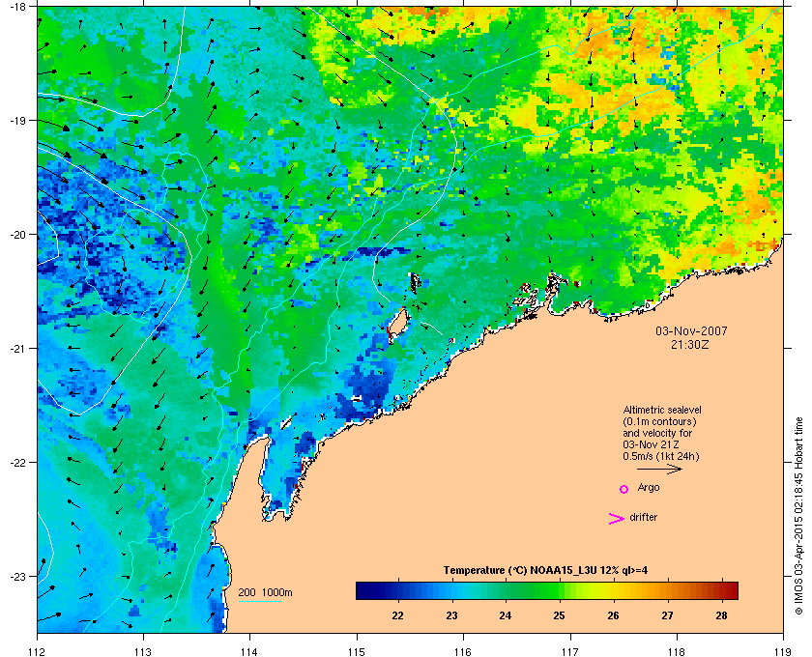Click the '113' longitude axis label

click(x=143, y=651)
